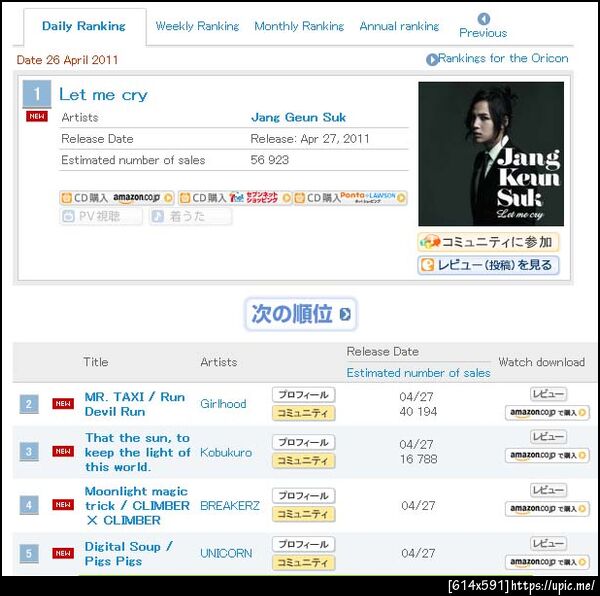Open コミュニティ for UNICORN
Viewport: 600px width, 596px height.
coord(303,563)
